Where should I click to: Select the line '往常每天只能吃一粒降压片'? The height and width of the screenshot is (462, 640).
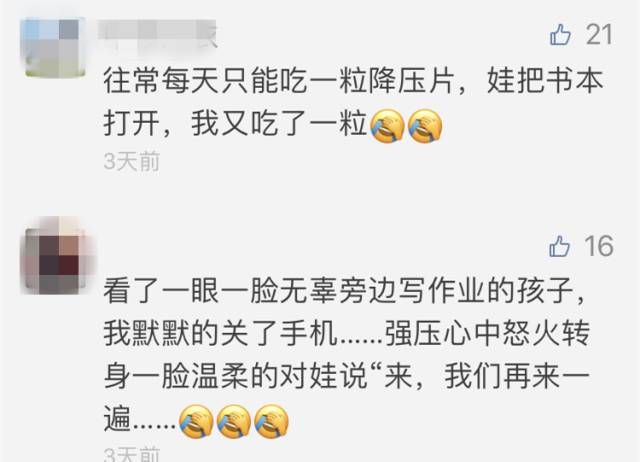(x=278, y=81)
